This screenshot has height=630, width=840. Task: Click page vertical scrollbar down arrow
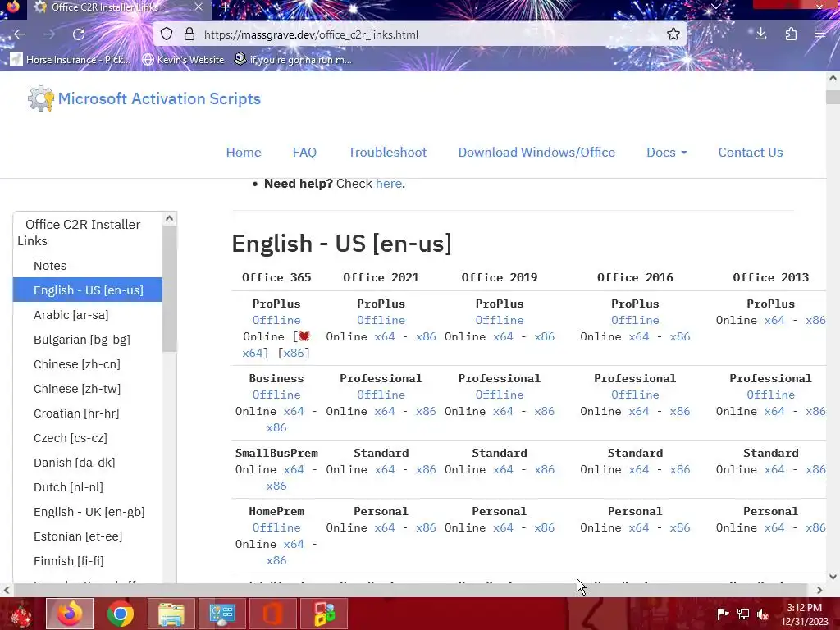pyautogui.click(x=833, y=577)
